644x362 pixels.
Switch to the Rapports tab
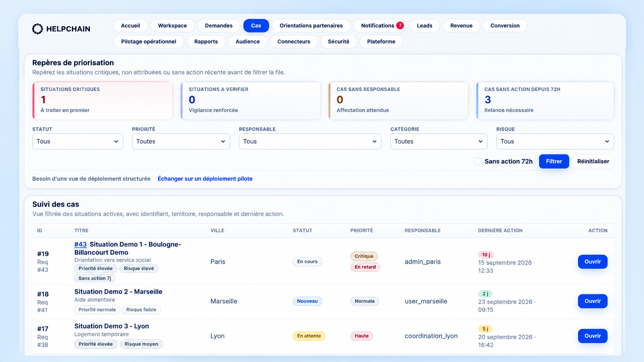click(x=206, y=42)
